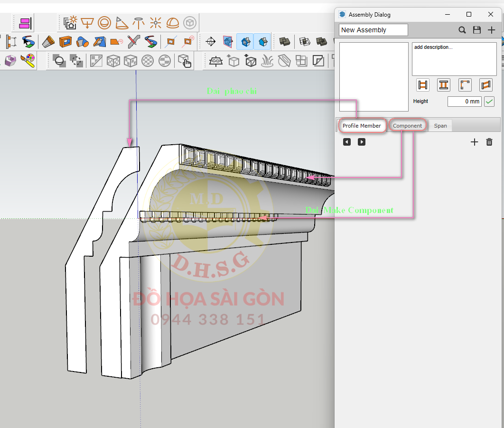Pick the hand-on-cube interact tool
504x428 pixels.
pos(184,61)
